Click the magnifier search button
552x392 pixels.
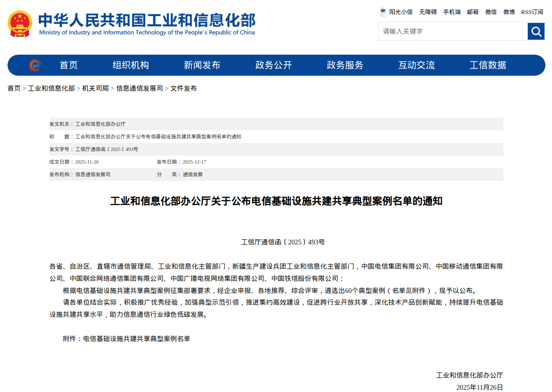coord(536,31)
